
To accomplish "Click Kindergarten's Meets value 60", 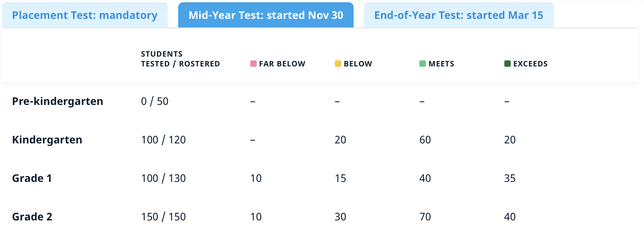I will tap(425, 140).
